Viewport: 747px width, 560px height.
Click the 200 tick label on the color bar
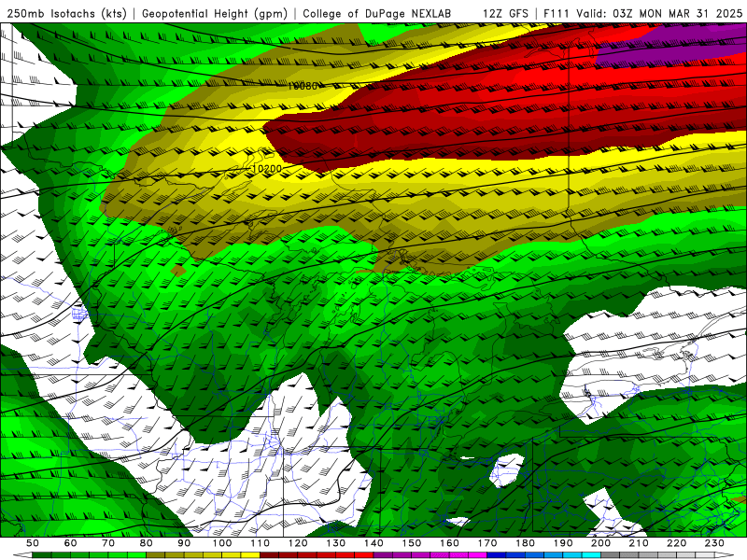pyautogui.click(x=600, y=543)
